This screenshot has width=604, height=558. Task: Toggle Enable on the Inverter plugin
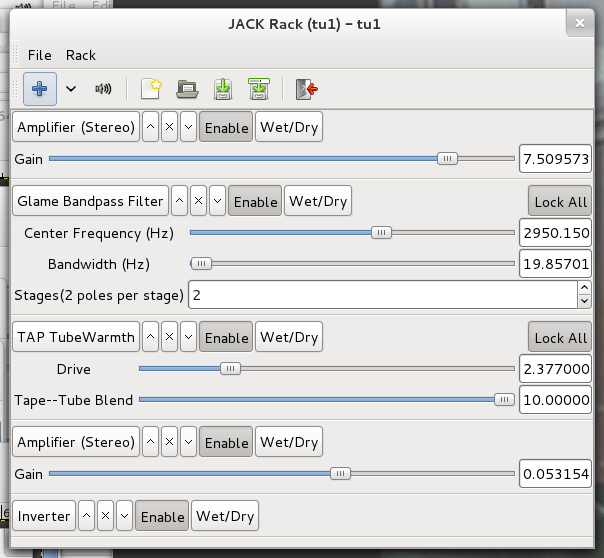point(162,516)
